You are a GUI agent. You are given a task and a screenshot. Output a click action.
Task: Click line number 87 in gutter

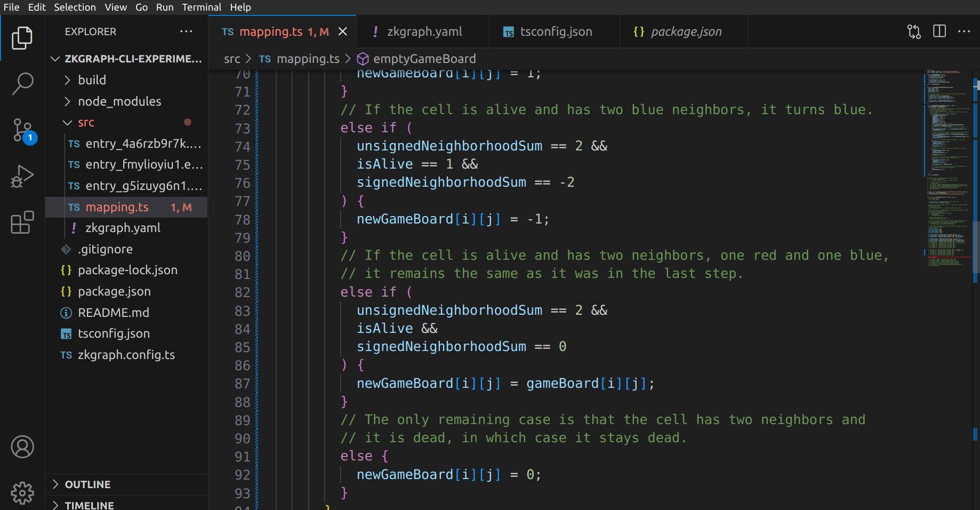tap(242, 384)
